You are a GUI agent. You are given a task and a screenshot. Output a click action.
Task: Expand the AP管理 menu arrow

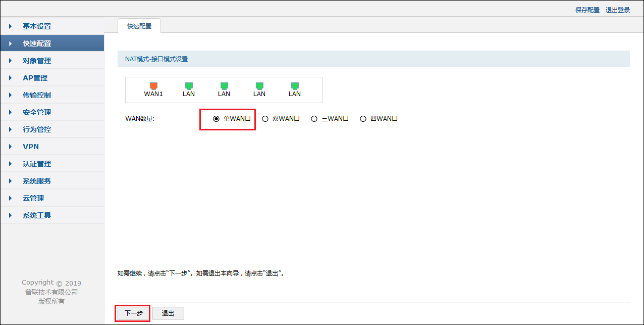[x=10, y=78]
